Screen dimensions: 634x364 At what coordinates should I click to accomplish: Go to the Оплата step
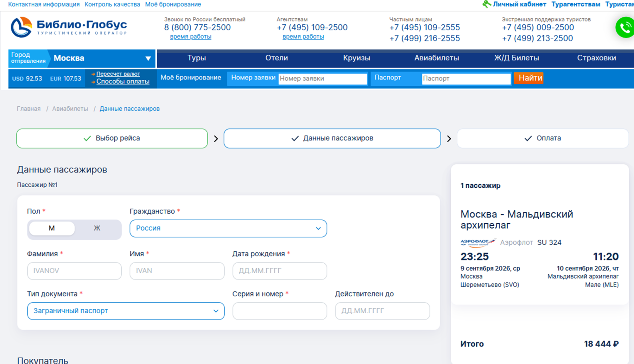(x=542, y=138)
